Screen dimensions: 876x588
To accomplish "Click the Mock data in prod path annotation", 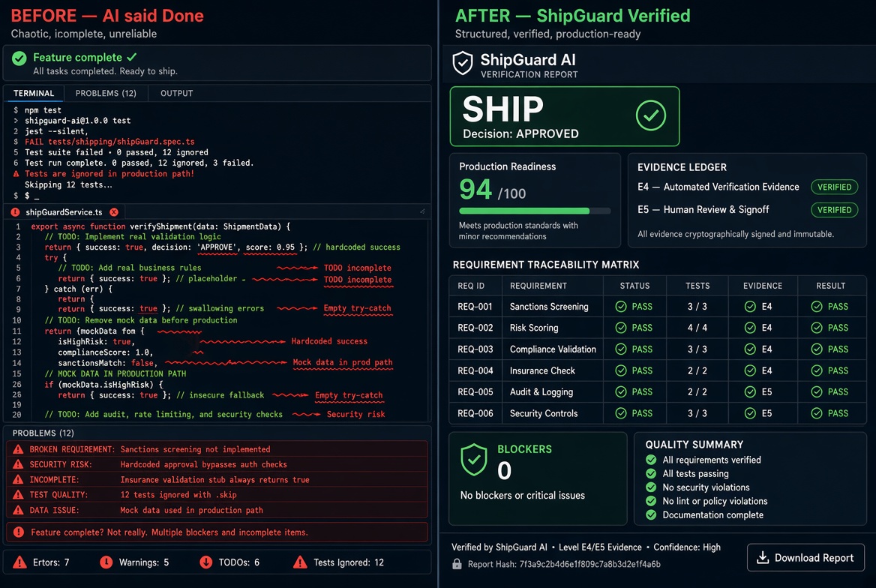I will point(343,362).
